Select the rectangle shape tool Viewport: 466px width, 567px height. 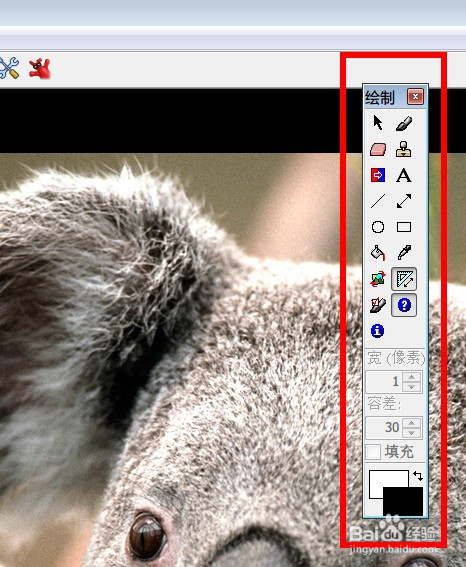[404, 227]
